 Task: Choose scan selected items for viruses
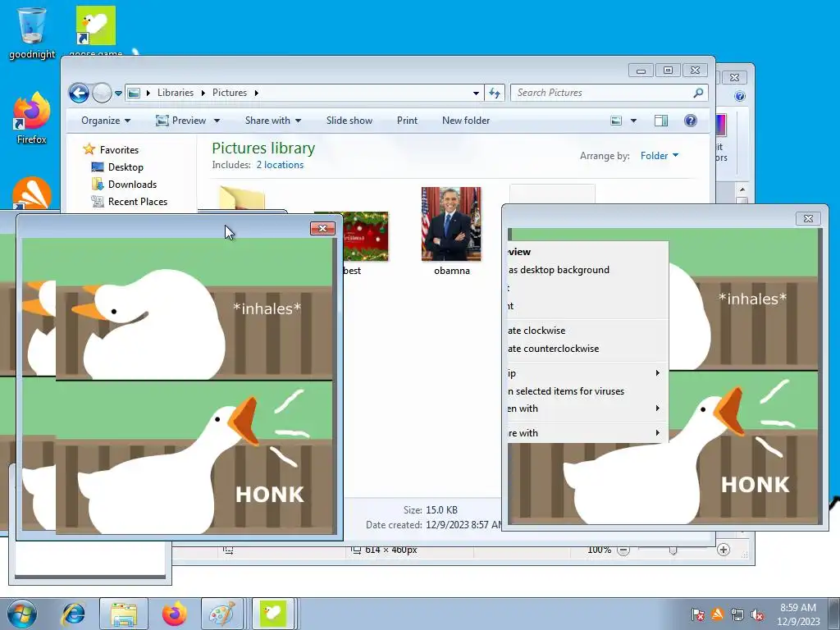pyautogui.click(x=587, y=391)
